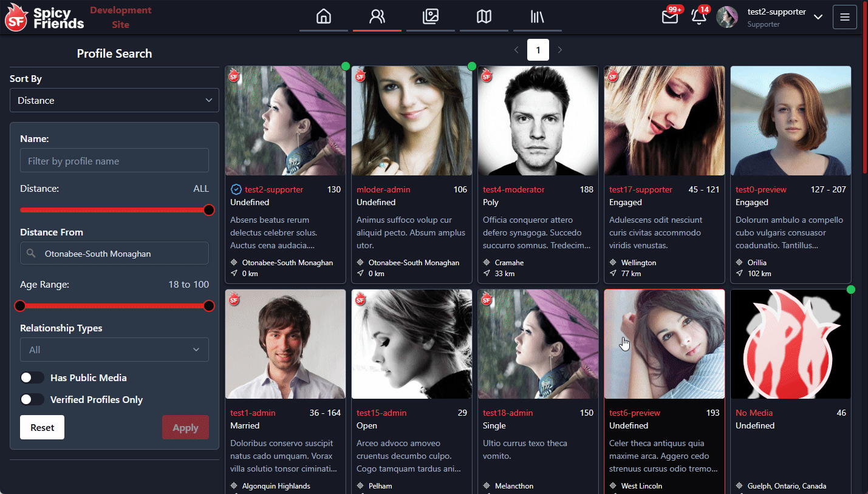Open the Sort By Distance dropdown
This screenshot has width=868, height=494.
tap(114, 100)
